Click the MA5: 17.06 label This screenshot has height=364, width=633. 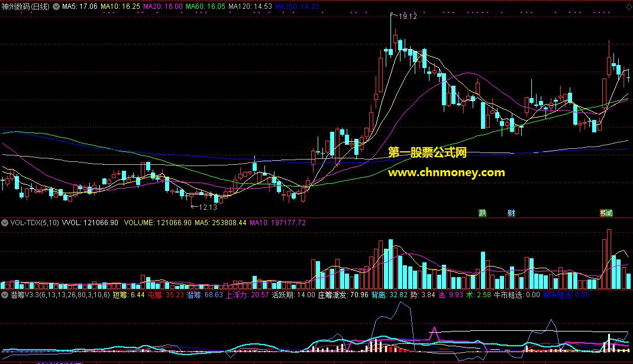click(80, 6)
